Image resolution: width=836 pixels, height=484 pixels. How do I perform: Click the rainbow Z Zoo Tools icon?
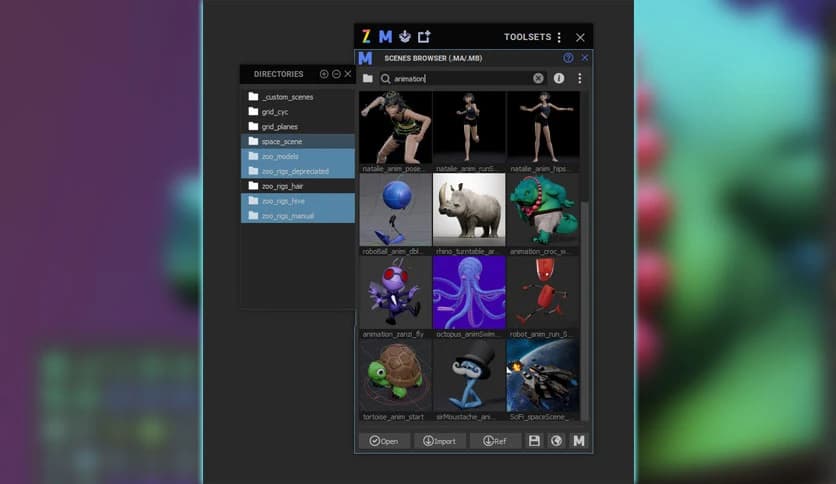(366, 36)
